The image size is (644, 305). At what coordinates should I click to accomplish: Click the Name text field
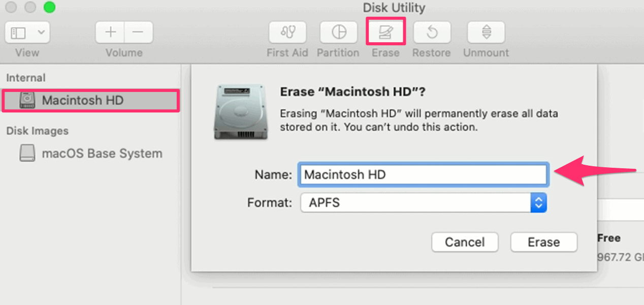coord(424,175)
